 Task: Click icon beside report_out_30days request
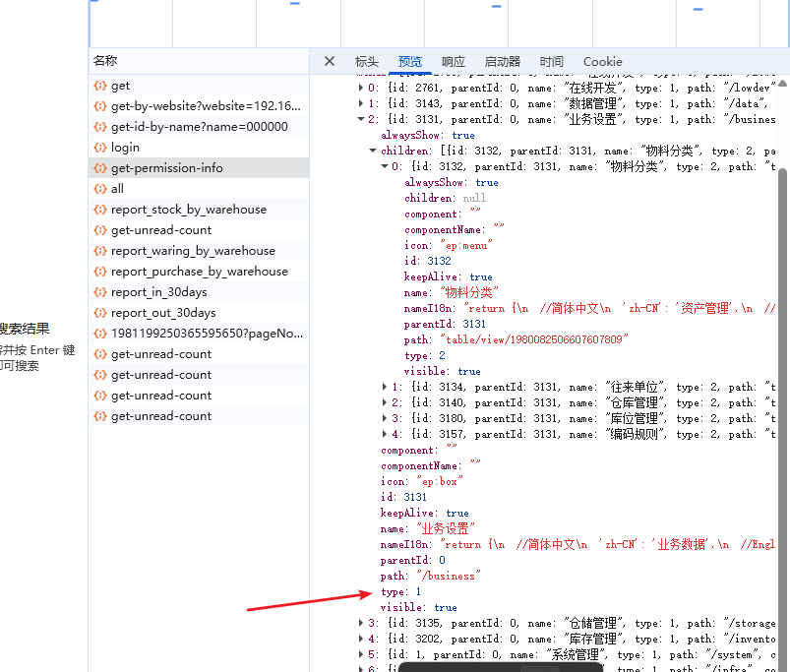[x=100, y=313]
